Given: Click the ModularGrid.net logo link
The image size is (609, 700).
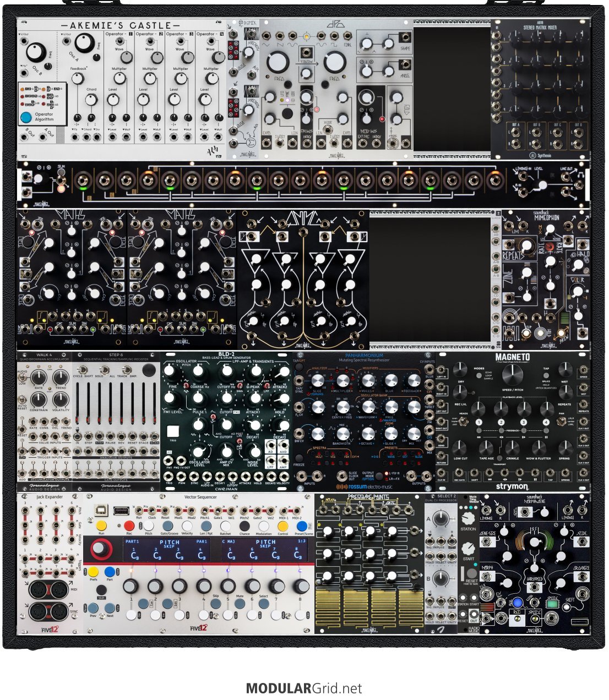Looking at the screenshot, I should (304, 688).
